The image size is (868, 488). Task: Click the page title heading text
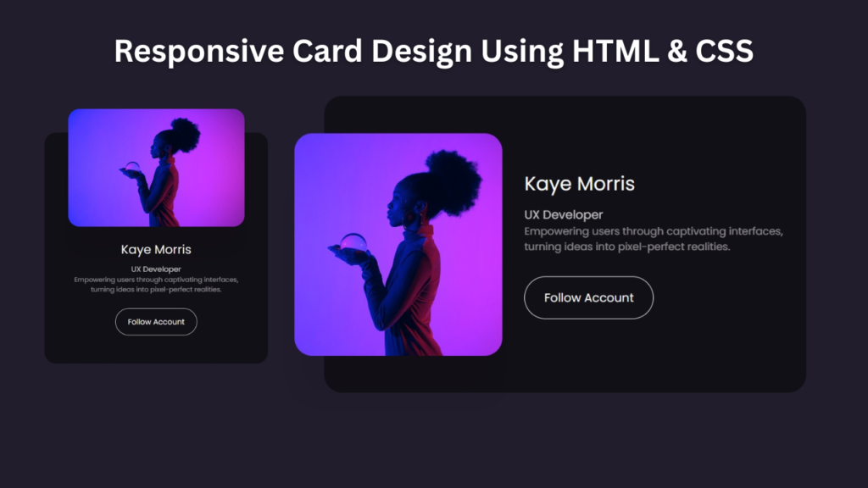pyautogui.click(x=434, y=51)
